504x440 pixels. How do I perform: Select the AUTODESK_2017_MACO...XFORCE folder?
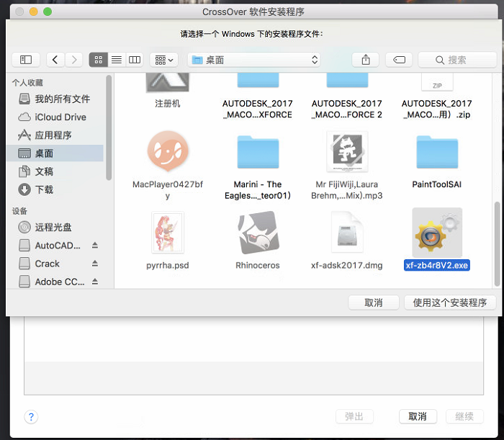(x=258, y=81)
